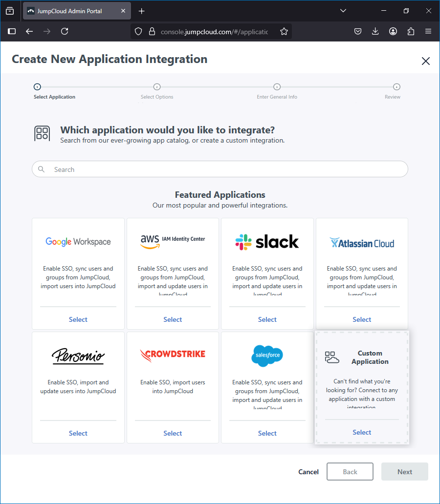Viewport: 440px width, 504px height.
Task: Click the AWS IAM Identity Center logo
Action: point(173,241)
